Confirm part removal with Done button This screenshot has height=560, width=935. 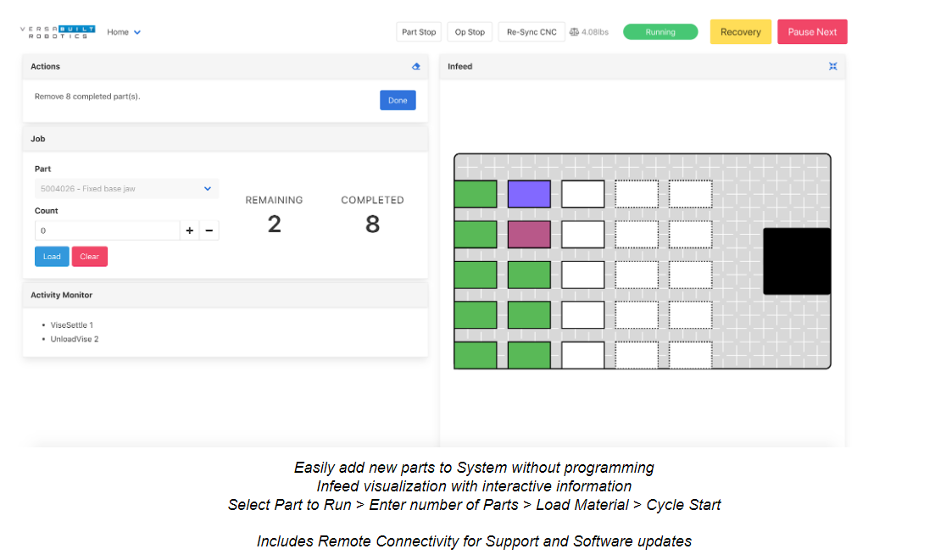click(x=398, y=100)
